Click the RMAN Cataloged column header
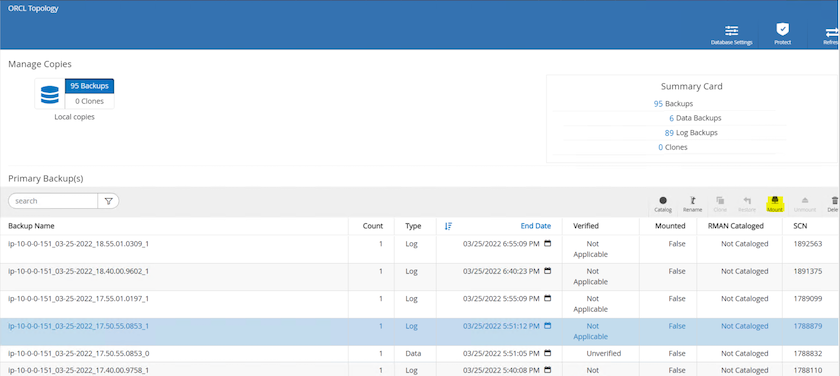 coord(737,226)
